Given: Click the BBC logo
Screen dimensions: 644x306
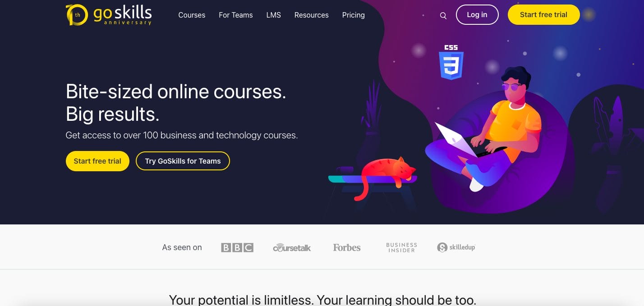Looking at the screenshot, I should [237, 247].
